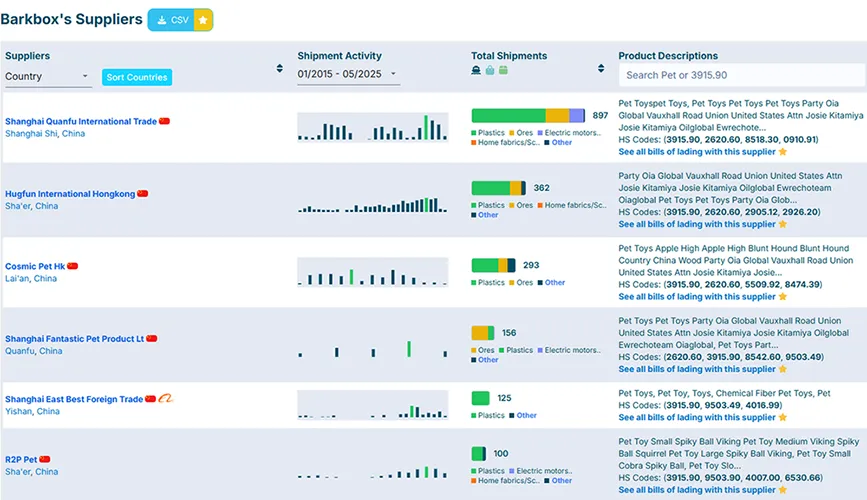Open Hugfun International Hongkong supplier
This screenshot has width=867, height=500.
[70, 194]
